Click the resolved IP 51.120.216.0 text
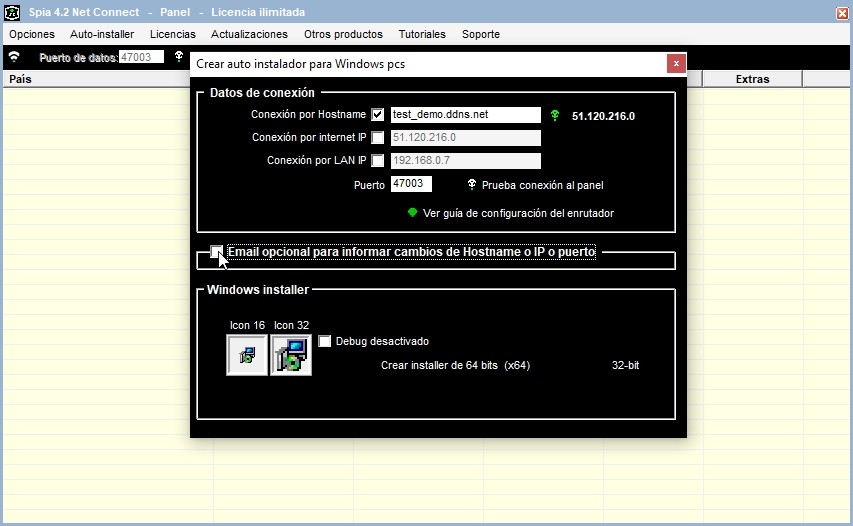 603,116
